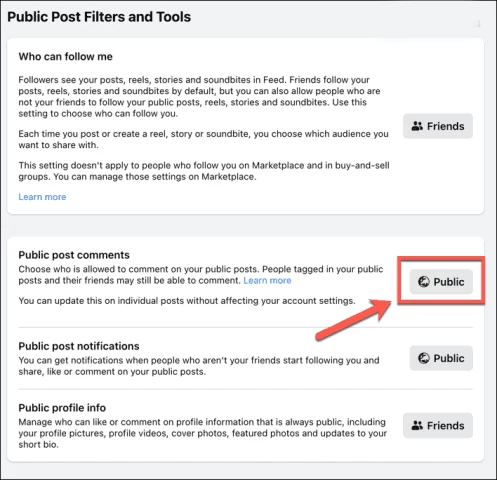
Task: Click the update individual posts note text
Action: click(187, 301)
